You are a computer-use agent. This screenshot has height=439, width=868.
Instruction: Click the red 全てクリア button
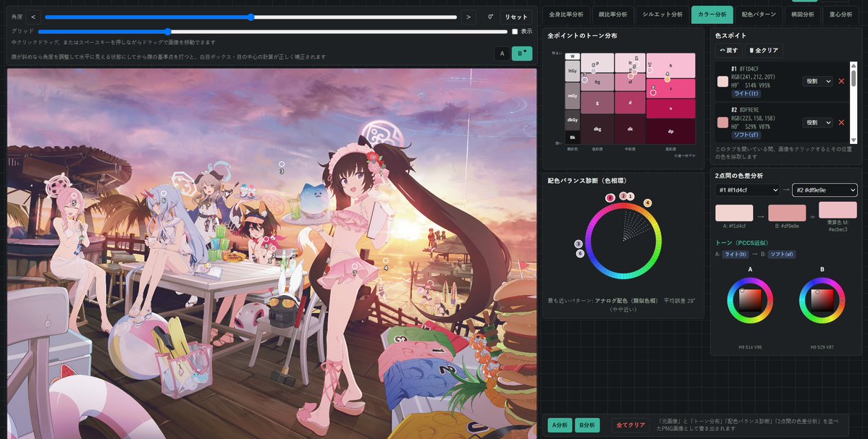(631, 425)
